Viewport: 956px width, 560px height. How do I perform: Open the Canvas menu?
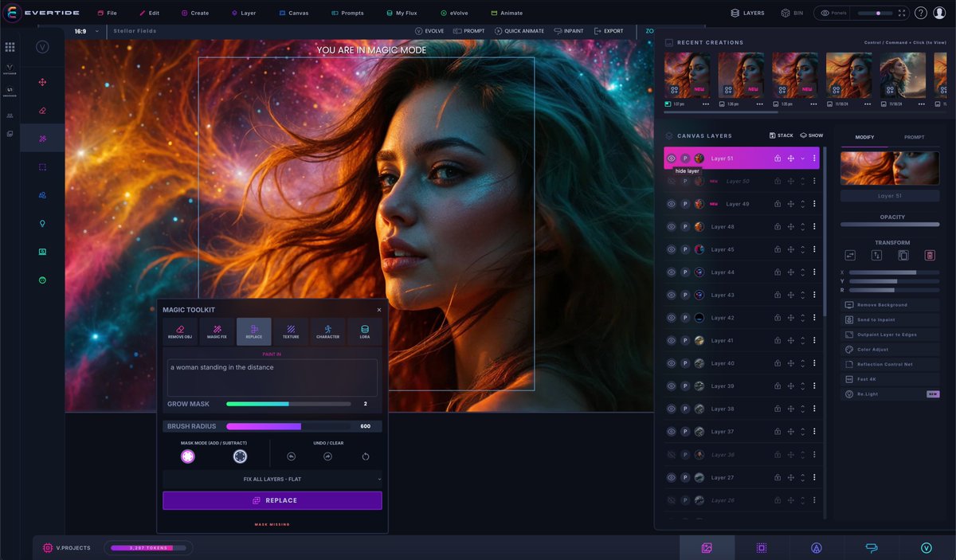coord(293,13)
